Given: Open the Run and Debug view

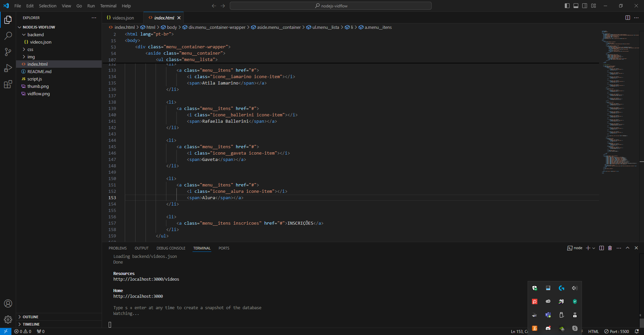Looking at the screenshot, I should (x=8, y=68).
